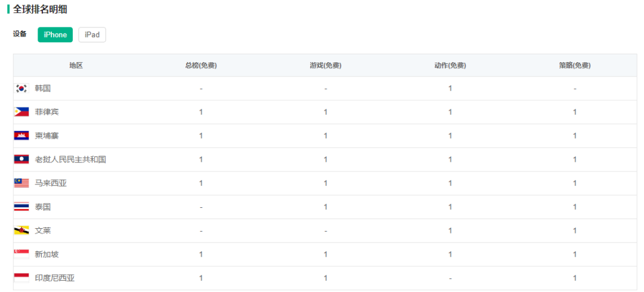
Task: Click the Malaysia flag icon
Action: click(21, 183)
